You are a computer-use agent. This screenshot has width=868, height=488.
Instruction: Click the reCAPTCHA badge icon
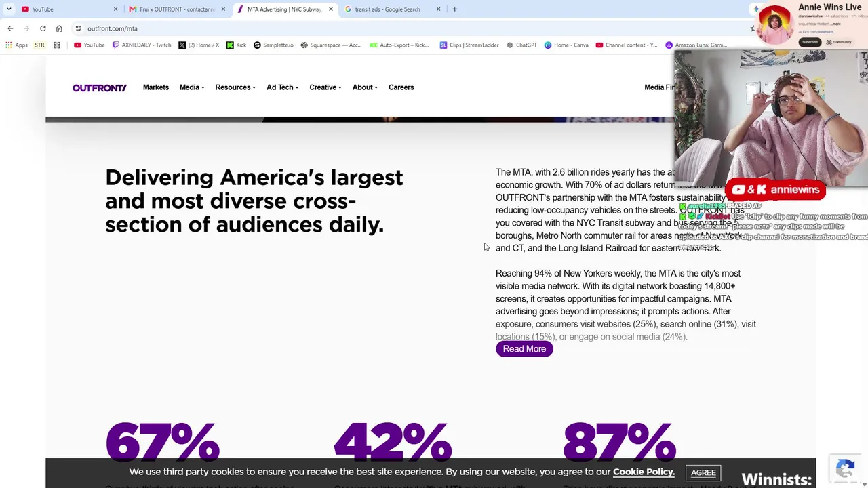pyautogui.click(x=845, y=469)
